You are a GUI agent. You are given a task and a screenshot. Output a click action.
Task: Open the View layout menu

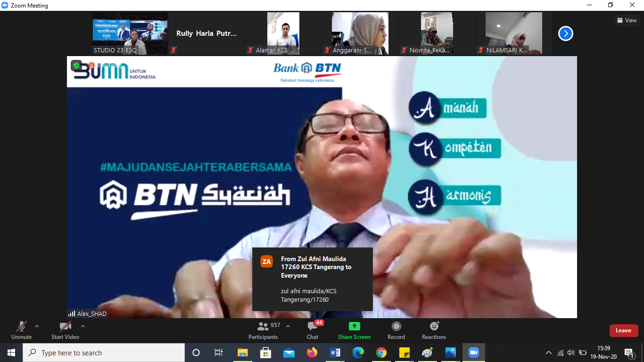tap(627, 20)
